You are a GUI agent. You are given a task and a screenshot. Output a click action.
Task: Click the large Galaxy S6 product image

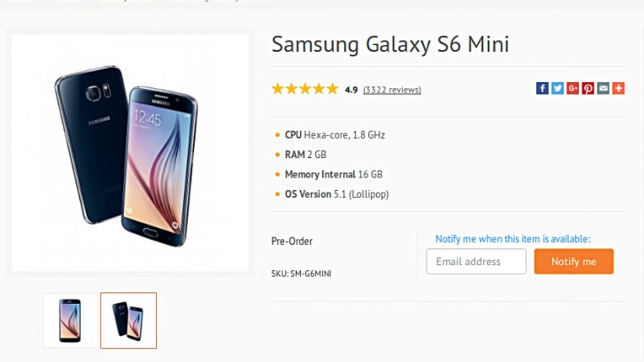pyautogui.click(x=130, y=153)
